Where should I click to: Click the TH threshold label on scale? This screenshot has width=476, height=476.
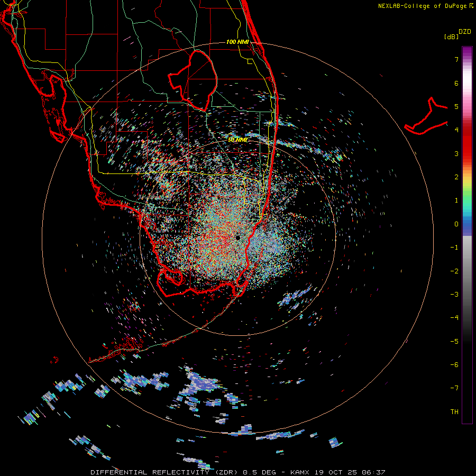pos(454,412)
